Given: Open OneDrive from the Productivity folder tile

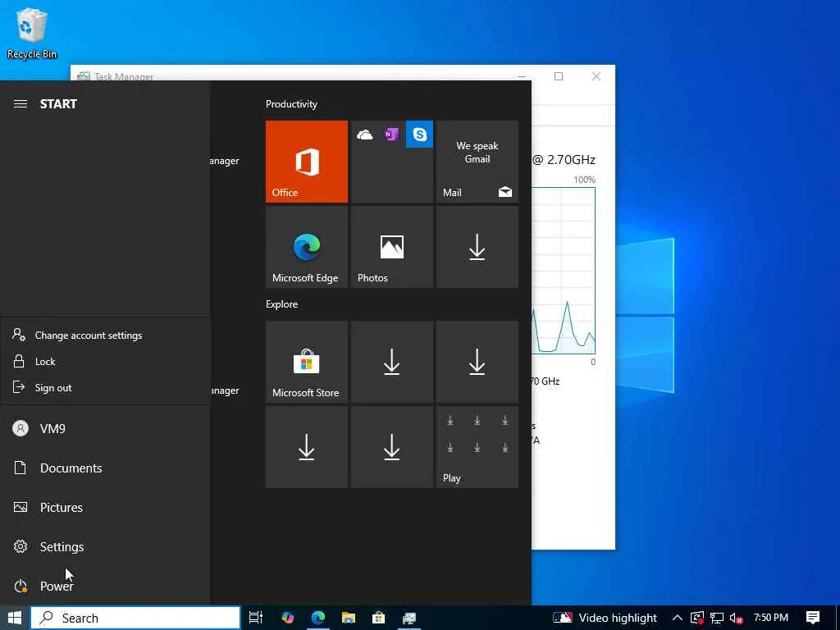Looking at the screenshot, I should (365, 135).
